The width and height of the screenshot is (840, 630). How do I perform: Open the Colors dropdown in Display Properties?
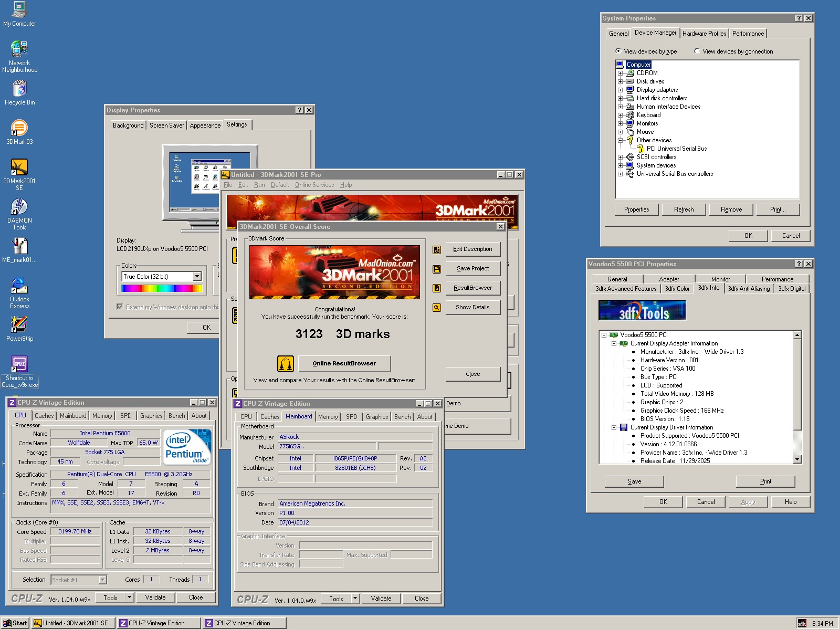pyautogui.click(x=197, y=277)
